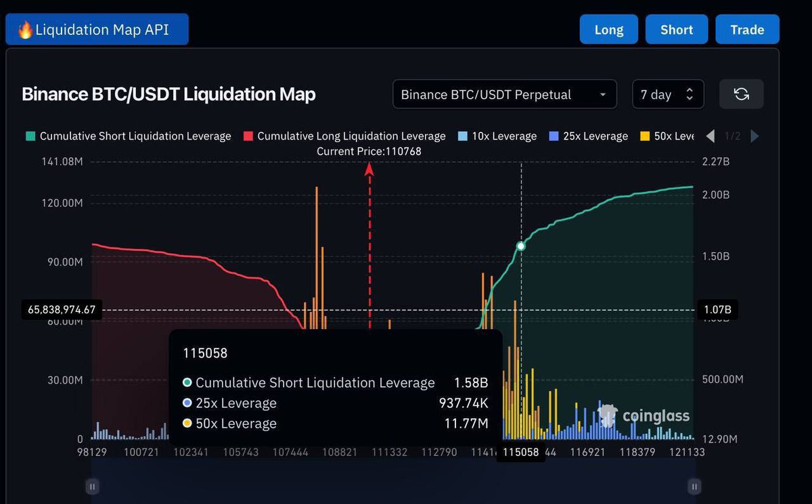Click the Long button
812x504 pixels.
pos(608,29)
